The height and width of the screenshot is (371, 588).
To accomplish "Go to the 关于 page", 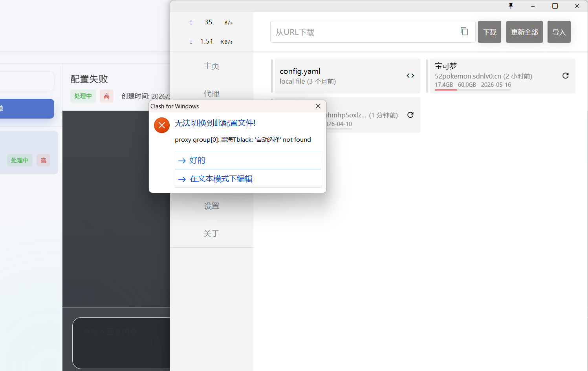I will (211, 234).
